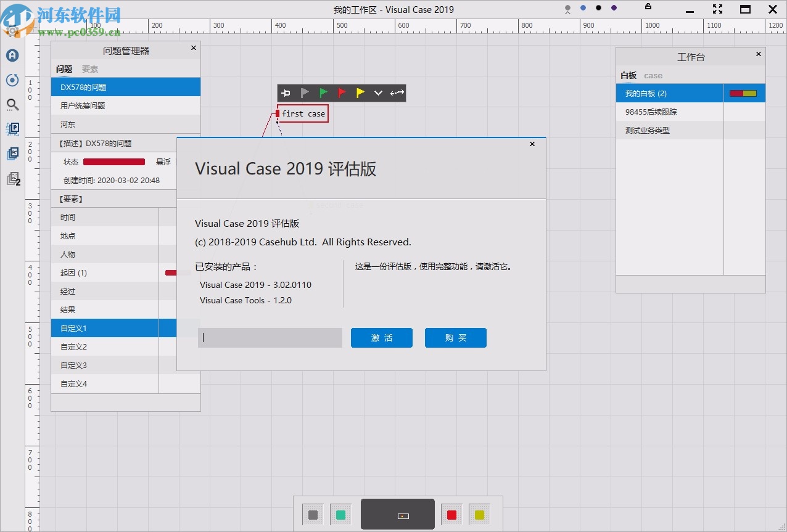787x532 pixels.
Task: Click the checkmark icon on the flag toolbar
Action: 378,93
